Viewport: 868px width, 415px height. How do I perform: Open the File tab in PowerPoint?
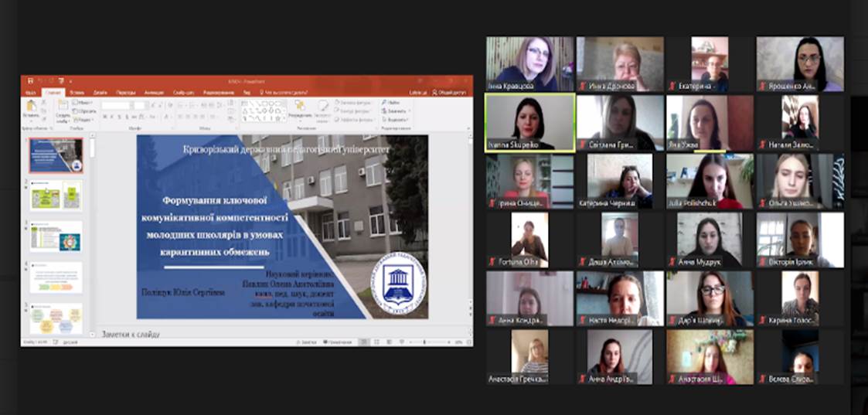[x=31, y=92]
